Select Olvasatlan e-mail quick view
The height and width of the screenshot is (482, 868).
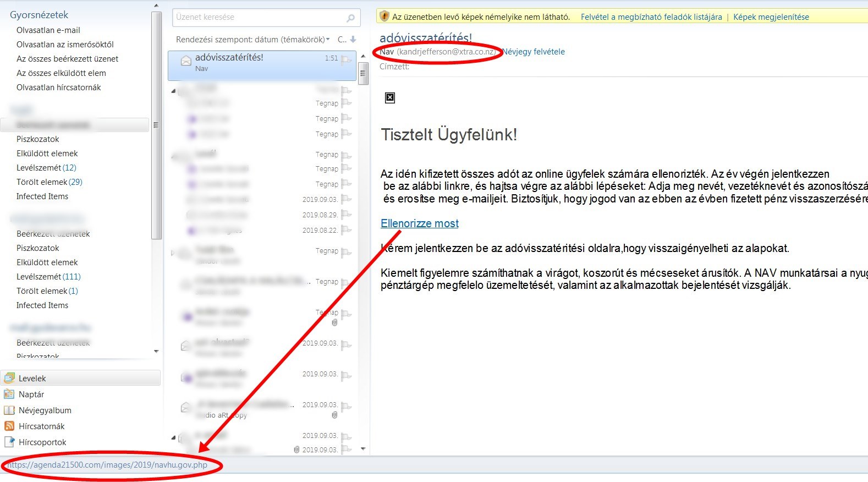(x=48, y=30)
